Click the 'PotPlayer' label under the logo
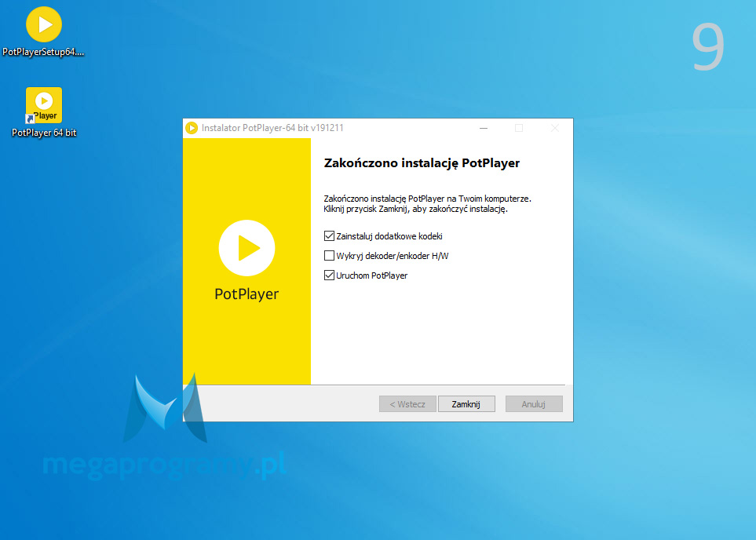The height and width of the screenshot is (540, 756). (x=247, y=294)
